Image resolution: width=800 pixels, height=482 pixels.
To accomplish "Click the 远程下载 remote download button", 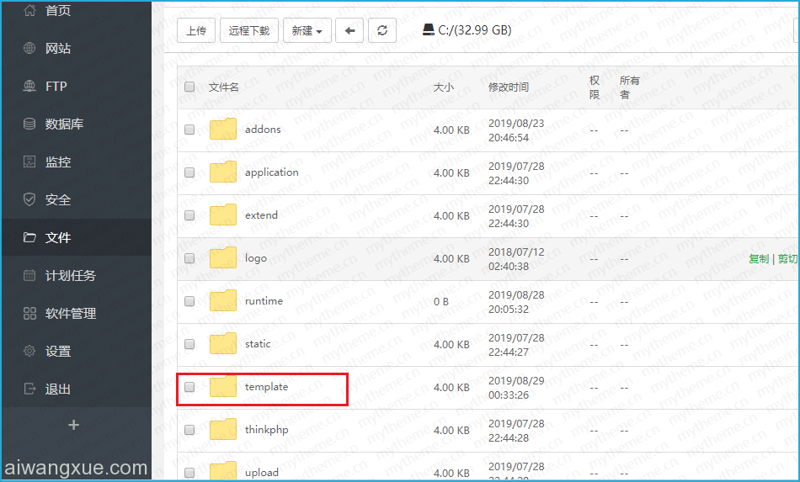I will point(249,31).
